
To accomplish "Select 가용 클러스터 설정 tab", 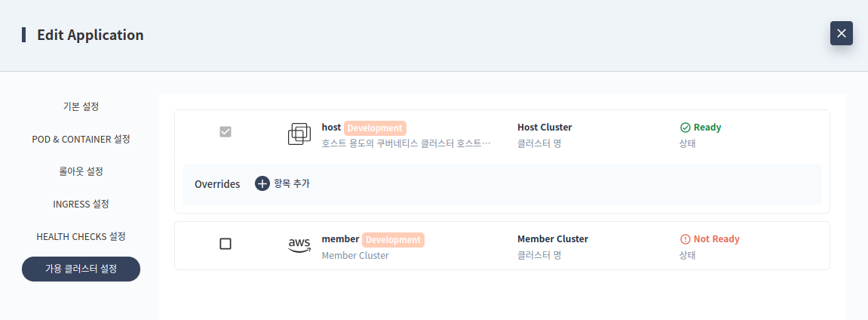I will (81, 269).
